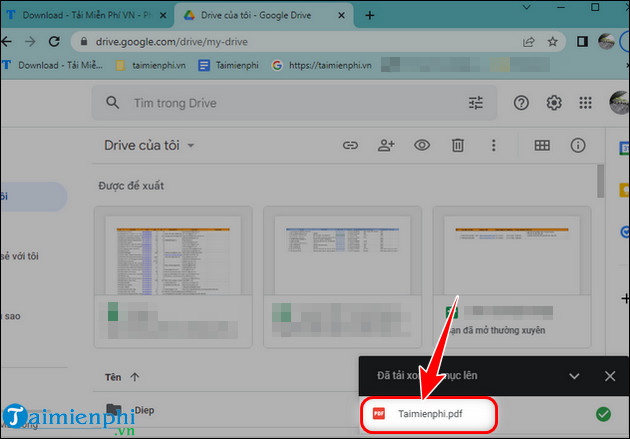
Task: Open Google Keep side panel icon
Action: tap(625, 190)
